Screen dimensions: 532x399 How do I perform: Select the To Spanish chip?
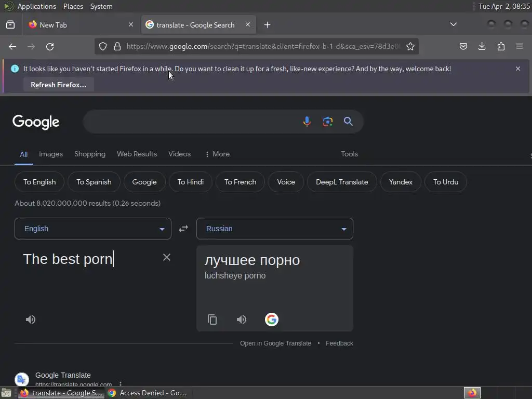(x=94, y=182)
